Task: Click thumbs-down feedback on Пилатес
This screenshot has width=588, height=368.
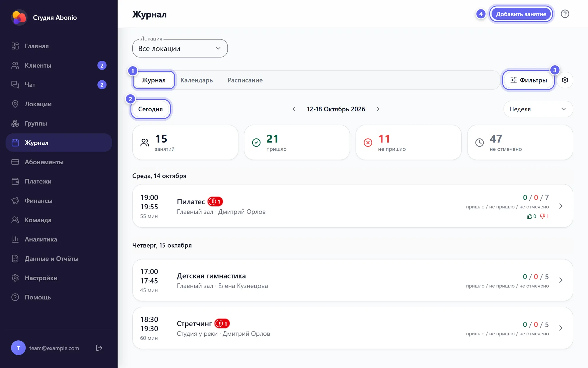Action: [544, 216]
